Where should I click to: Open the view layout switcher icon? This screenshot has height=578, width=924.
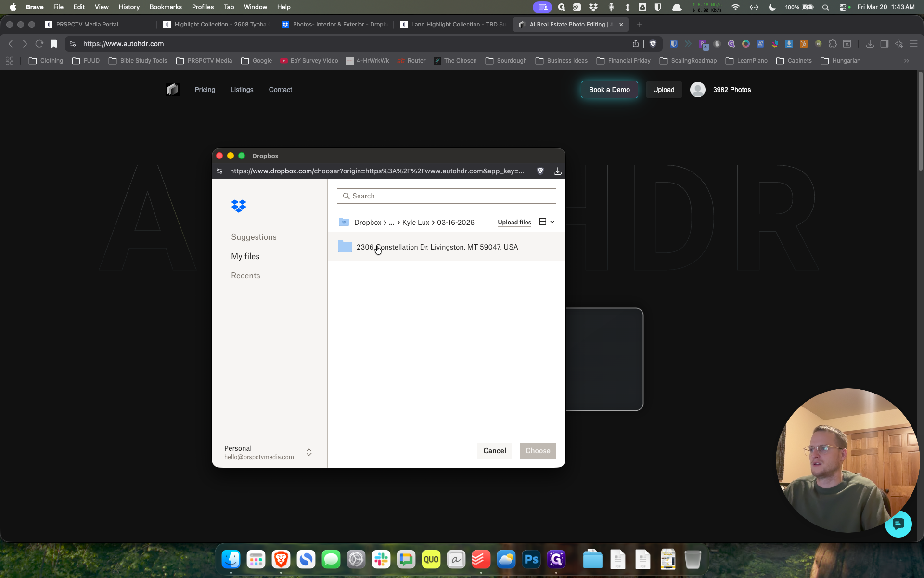tap(547, 222)
